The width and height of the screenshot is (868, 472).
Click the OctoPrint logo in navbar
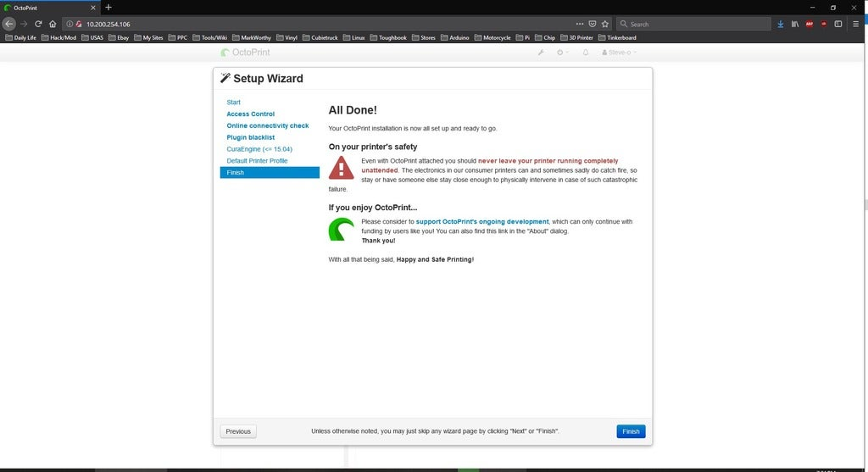coord(245,52)
